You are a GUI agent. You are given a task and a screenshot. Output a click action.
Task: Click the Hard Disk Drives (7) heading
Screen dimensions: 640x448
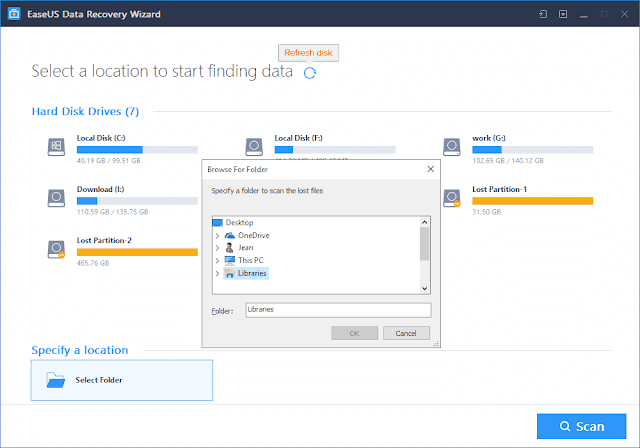pos(85,111)
